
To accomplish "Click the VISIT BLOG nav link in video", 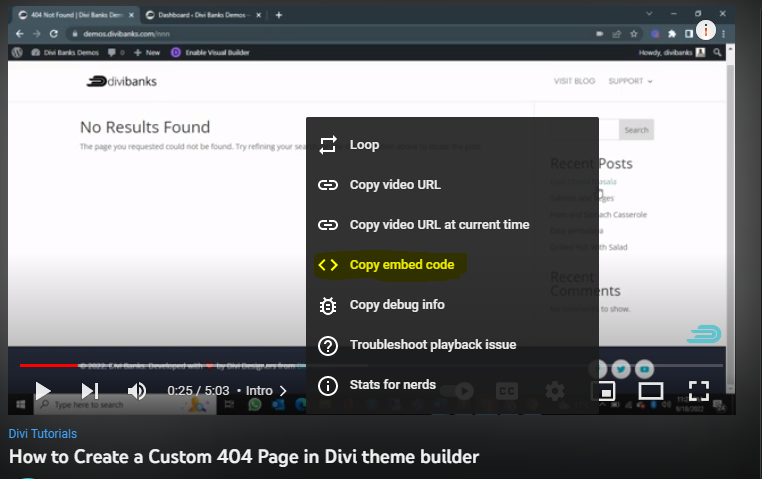I will (574, 81).
